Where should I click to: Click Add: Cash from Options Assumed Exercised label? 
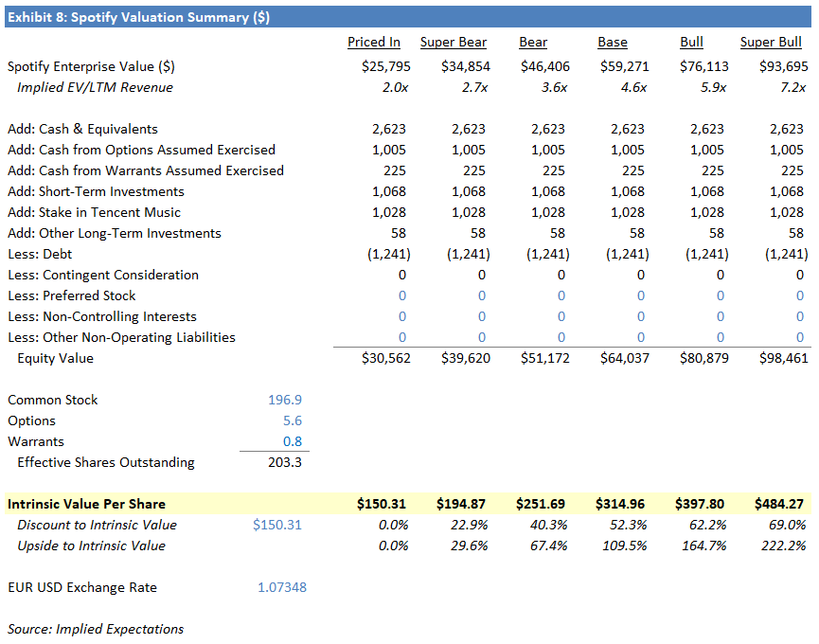[141, 150]
